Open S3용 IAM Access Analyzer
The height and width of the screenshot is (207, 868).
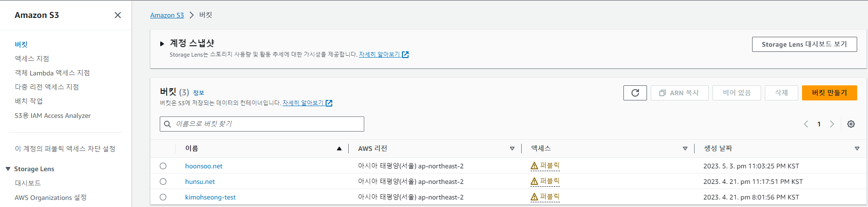53,116
